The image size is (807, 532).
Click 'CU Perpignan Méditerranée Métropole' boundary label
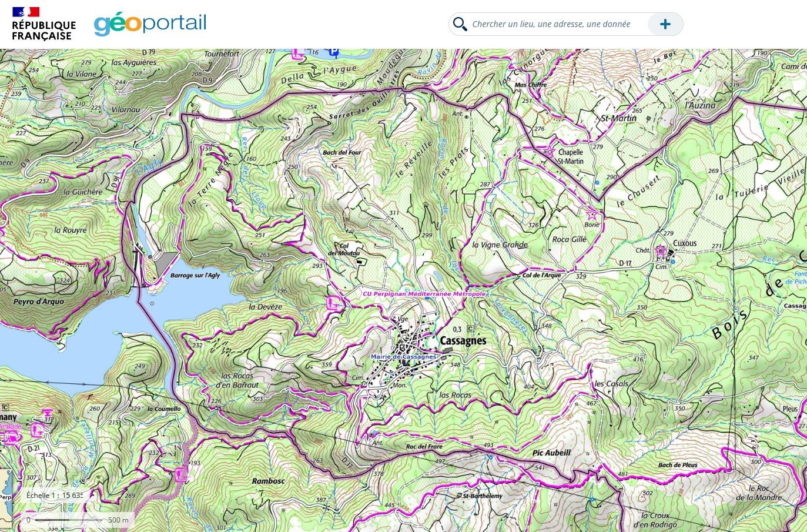(424, 293)
